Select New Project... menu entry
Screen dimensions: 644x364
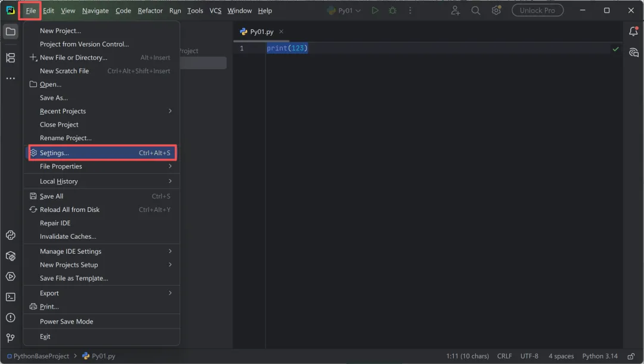102,31
